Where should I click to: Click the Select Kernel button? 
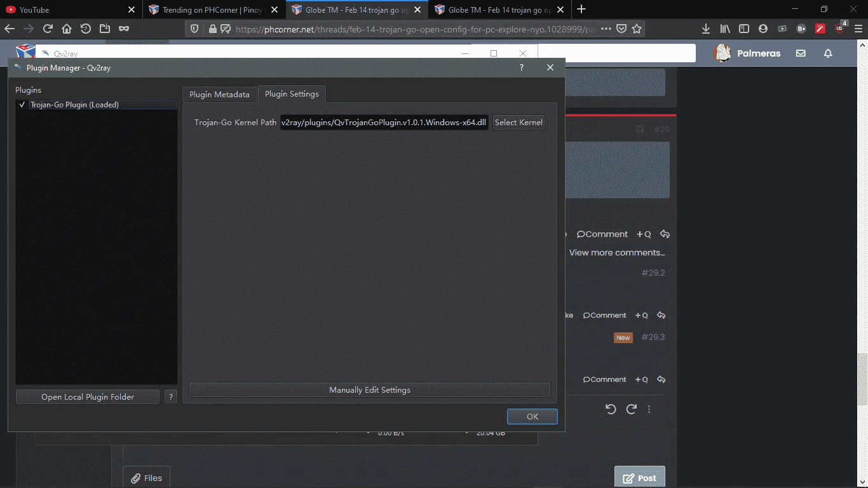point(519,122)
